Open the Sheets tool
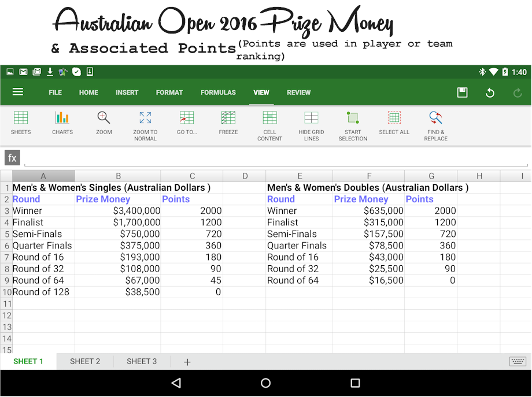Image resolution: width=532 pixels, height=397 pixels. pos(21,123)
